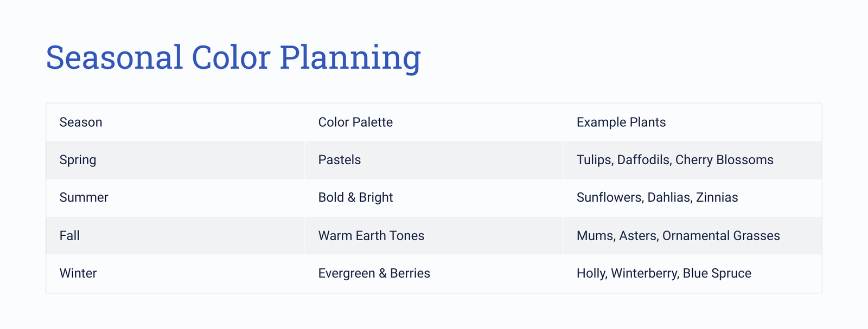This screenshot has width=868, height=329.
Task: Click the word Color in title
Action: pos(231,57)
